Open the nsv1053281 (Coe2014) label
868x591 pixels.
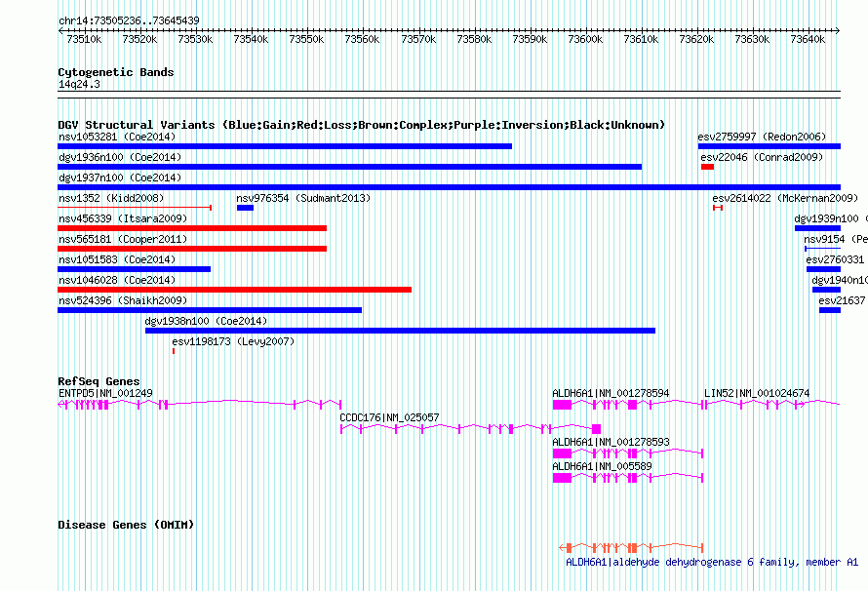117,137
